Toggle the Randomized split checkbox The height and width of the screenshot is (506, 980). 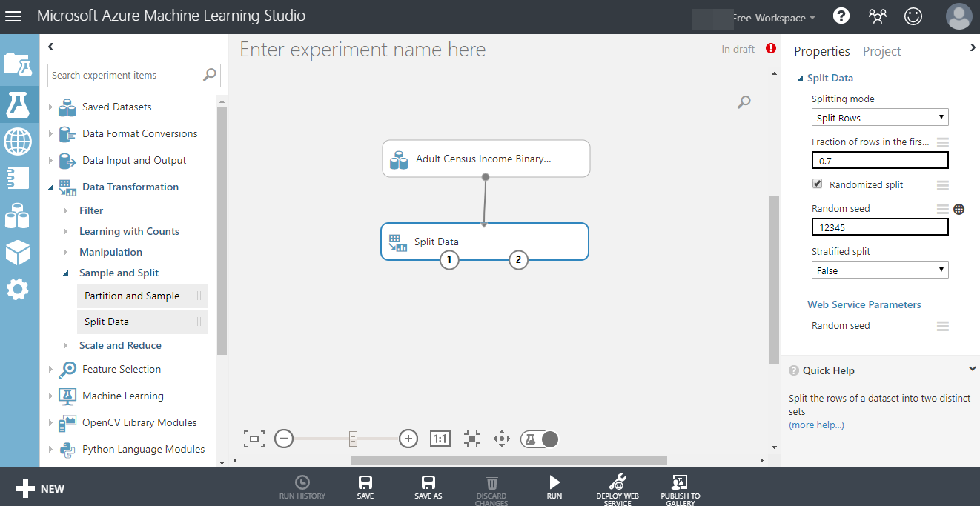click(x=817, y=184)
